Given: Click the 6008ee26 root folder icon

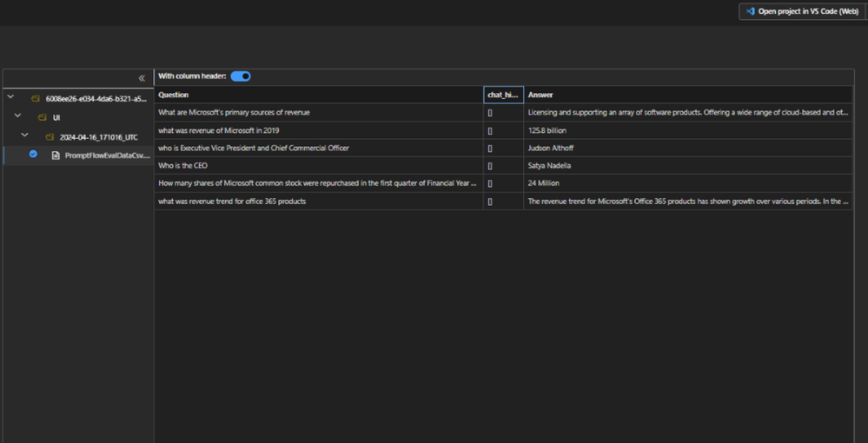Looking at the screenshot, I should tap(36, 99).
